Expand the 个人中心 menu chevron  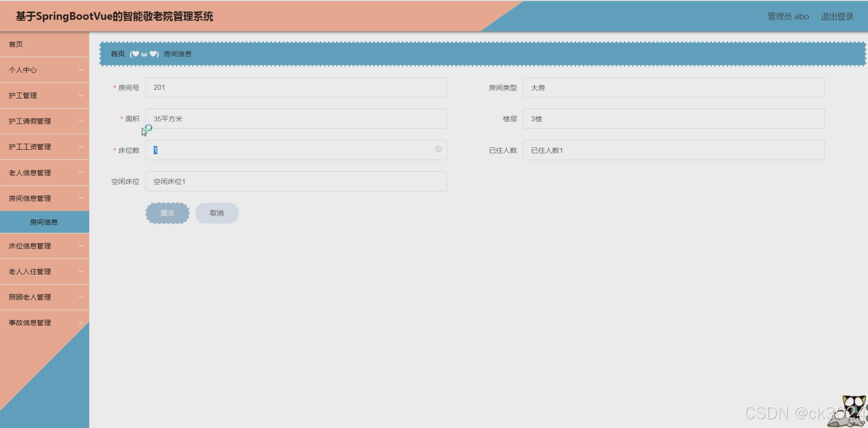click(81, 70)
